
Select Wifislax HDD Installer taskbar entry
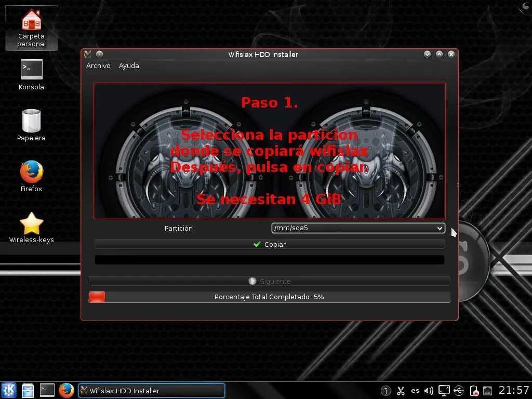click(x=152, y=391)
